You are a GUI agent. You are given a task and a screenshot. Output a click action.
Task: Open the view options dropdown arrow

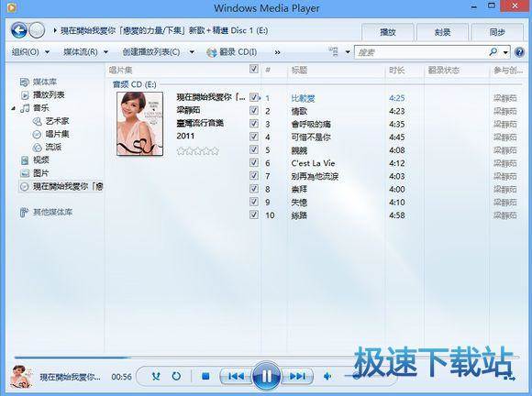(348, 52)
